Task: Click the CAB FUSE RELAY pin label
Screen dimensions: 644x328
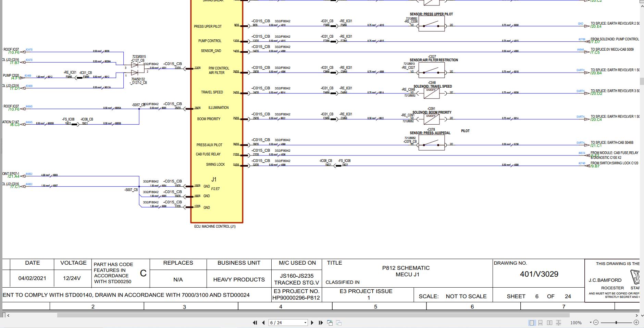Action: point(208,154)
